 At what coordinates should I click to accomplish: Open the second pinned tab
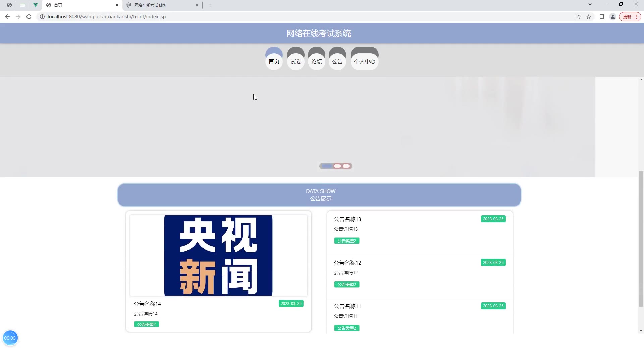click(x=22, y=5)
